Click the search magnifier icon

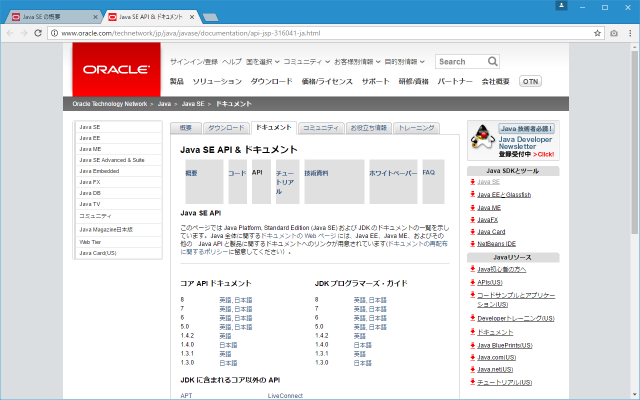coord(493,62)
